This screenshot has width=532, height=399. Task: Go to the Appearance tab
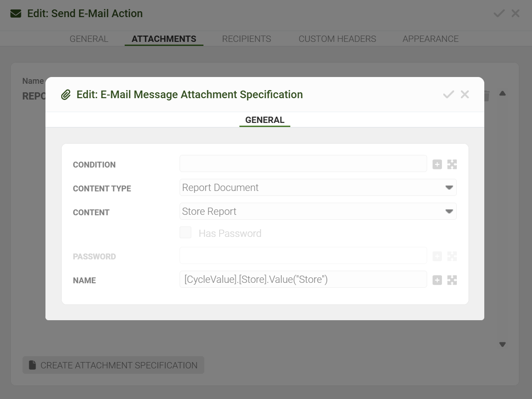coord(430,39)
